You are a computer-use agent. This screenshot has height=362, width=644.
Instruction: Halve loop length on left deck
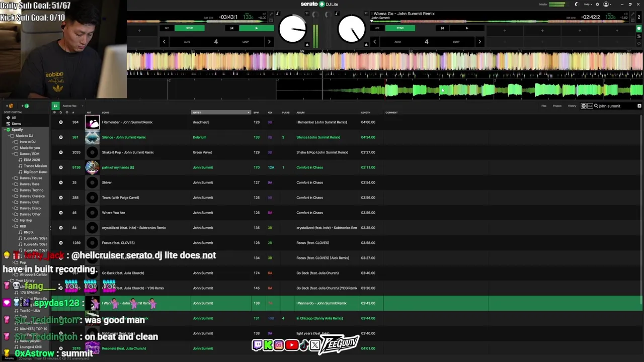click(164, 42)
